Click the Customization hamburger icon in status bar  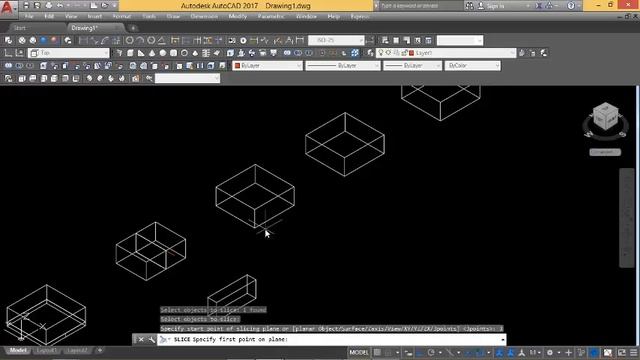tap(633, 353)
